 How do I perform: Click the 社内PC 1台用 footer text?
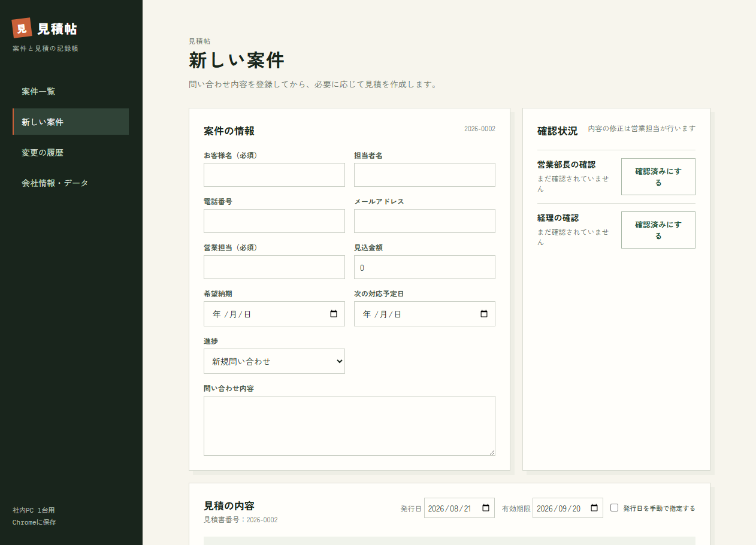pyautogui.click(x=34, y=510)
